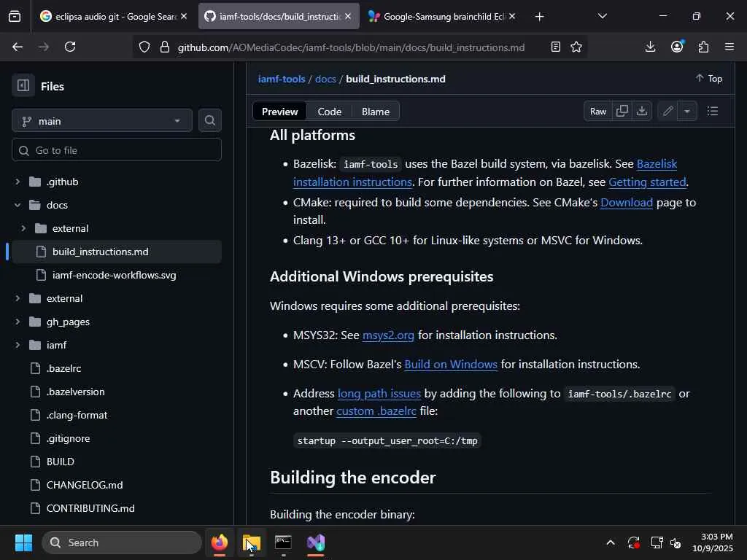Follow the Getting started link
The width and height of the screenshot is (747, 560).
coord(647,182)
